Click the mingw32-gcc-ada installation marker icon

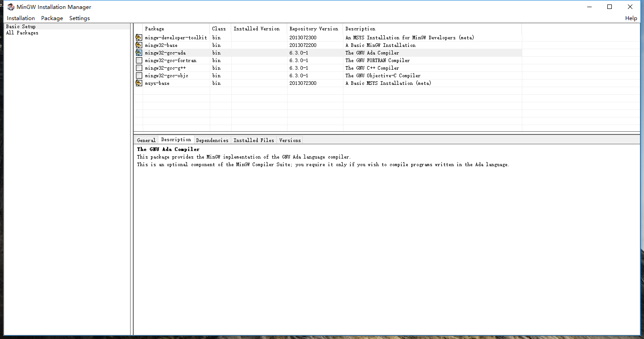(139, 53)
